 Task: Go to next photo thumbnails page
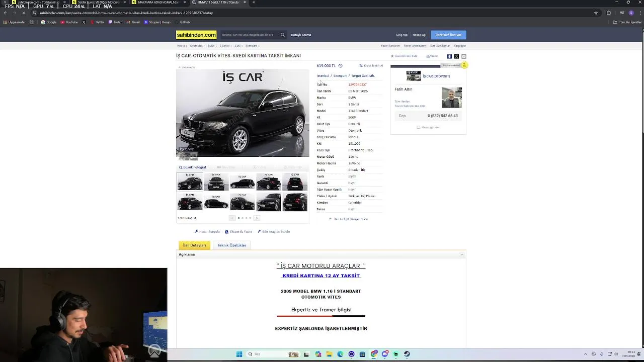click(x=257, y=218)
